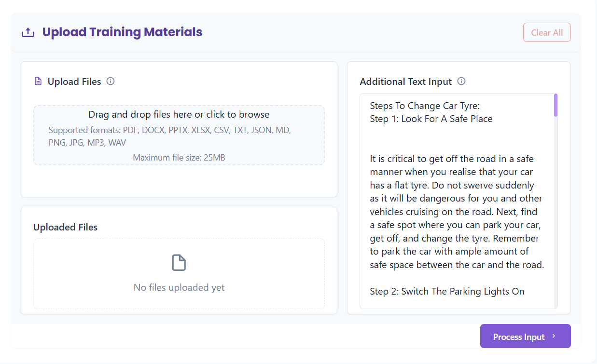This screenshot has height=364, width=597.
Task: Click the paragraph starting "It is critical"
Action: 457,212
